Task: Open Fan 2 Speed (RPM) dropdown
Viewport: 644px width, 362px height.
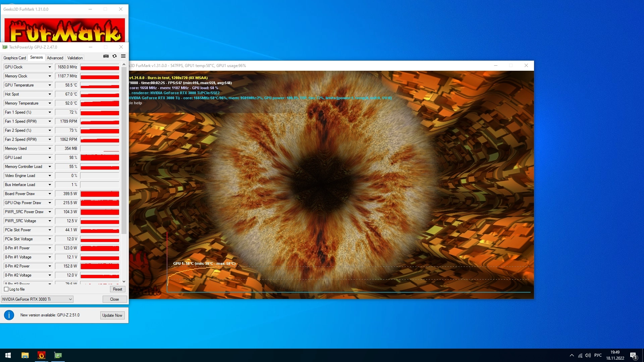Action: [50, 139]
